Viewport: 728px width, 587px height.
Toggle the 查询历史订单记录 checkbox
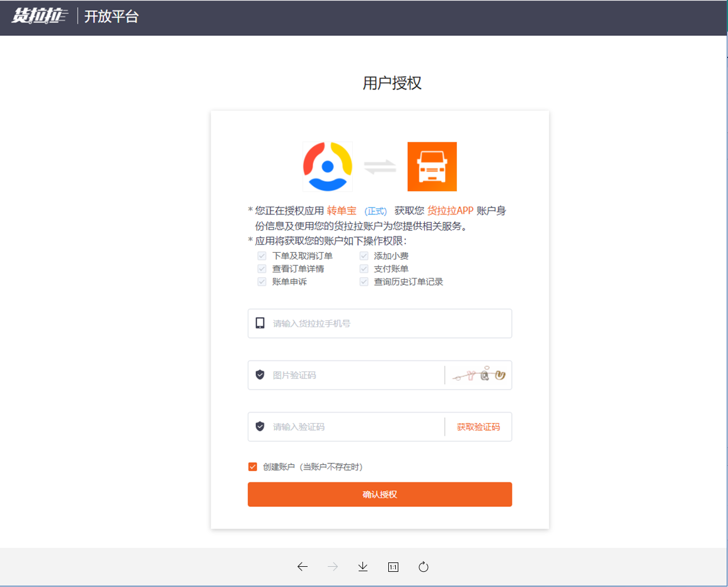pos(364,282)
